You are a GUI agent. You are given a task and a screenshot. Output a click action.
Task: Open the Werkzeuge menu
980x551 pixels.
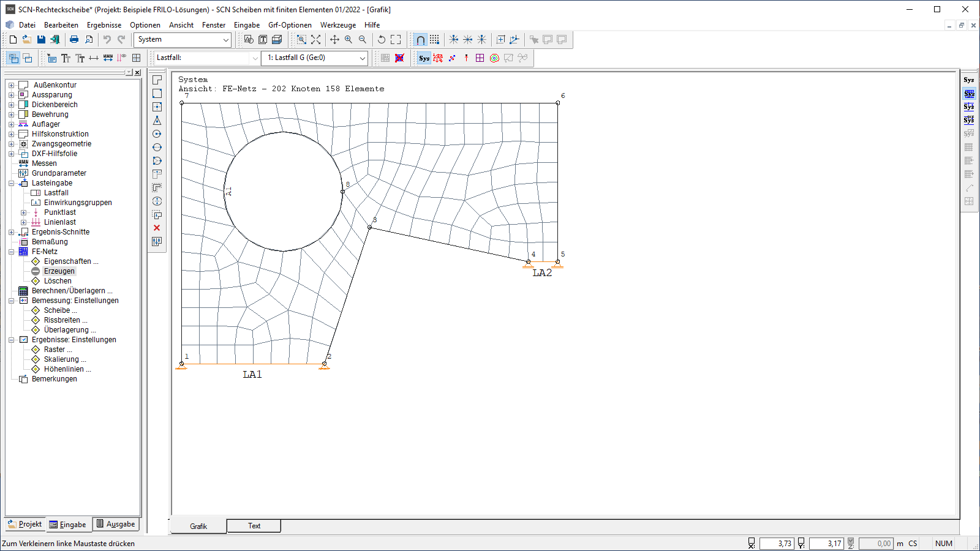[x=338, y=25]
